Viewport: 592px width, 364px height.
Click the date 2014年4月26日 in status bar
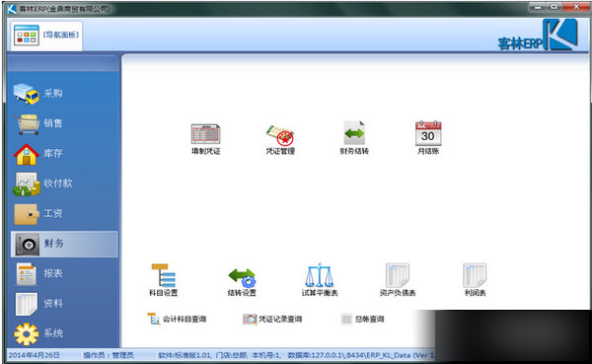34,355
